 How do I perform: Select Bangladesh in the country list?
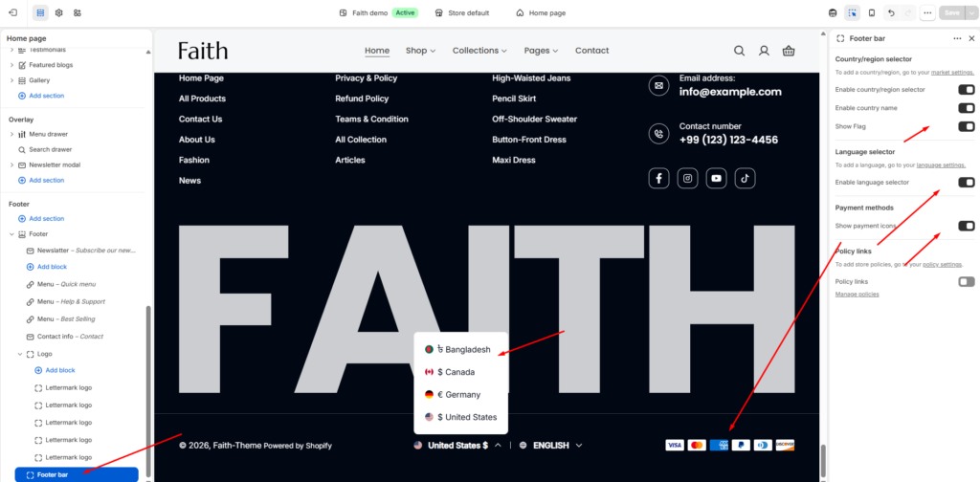460,350
